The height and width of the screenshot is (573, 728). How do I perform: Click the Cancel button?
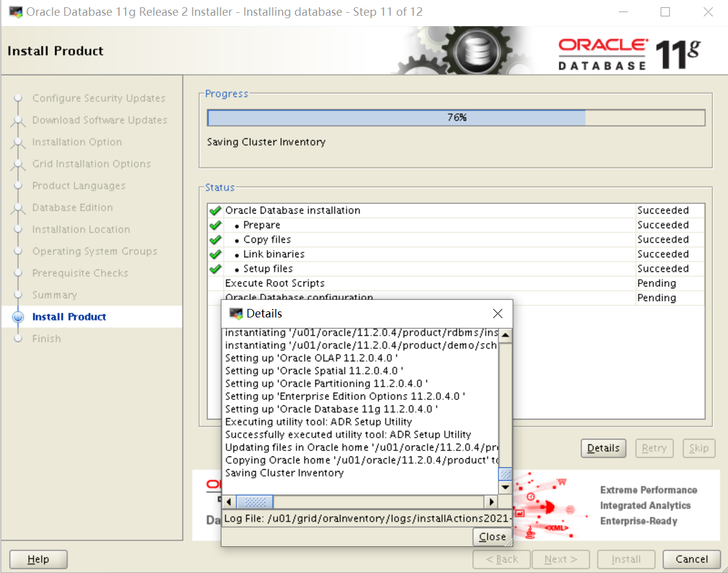[x=692, y=559]
